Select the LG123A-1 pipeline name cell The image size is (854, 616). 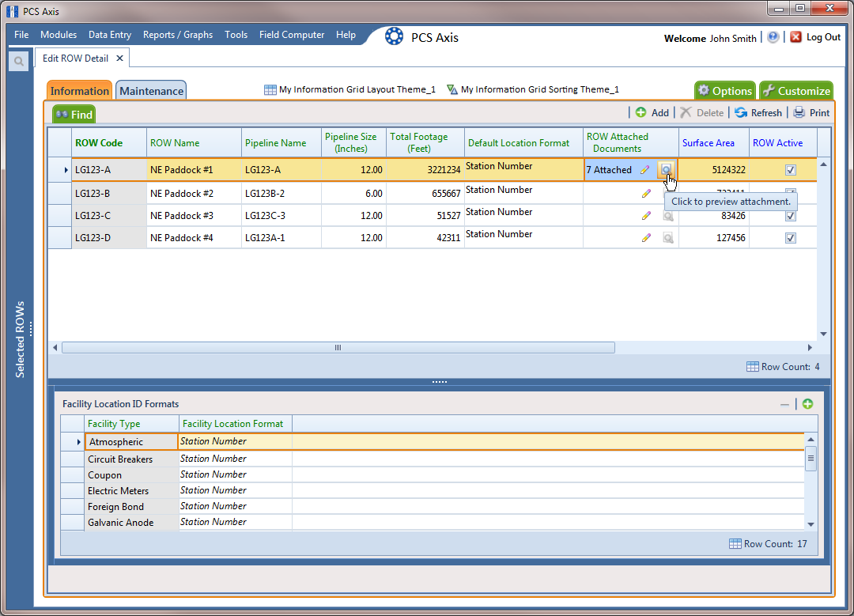(281, 238)
